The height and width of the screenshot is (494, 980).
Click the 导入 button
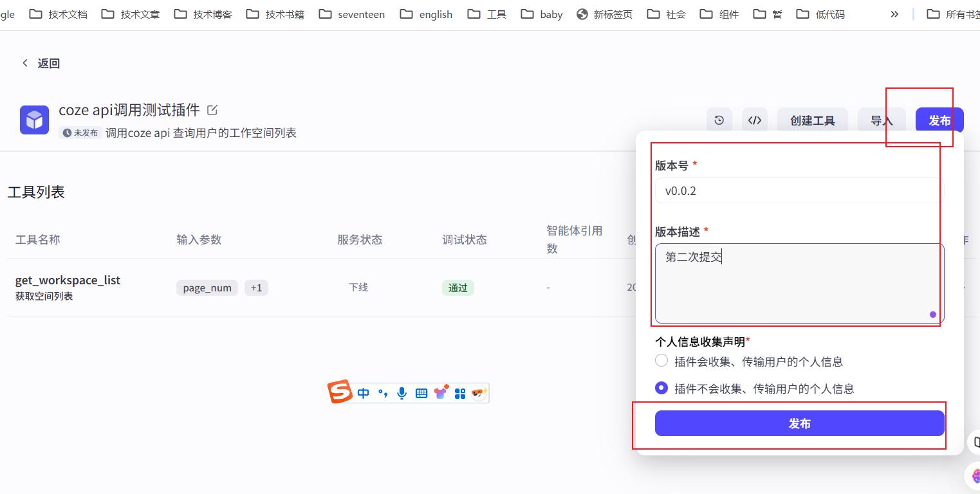[x=882, y=120]
